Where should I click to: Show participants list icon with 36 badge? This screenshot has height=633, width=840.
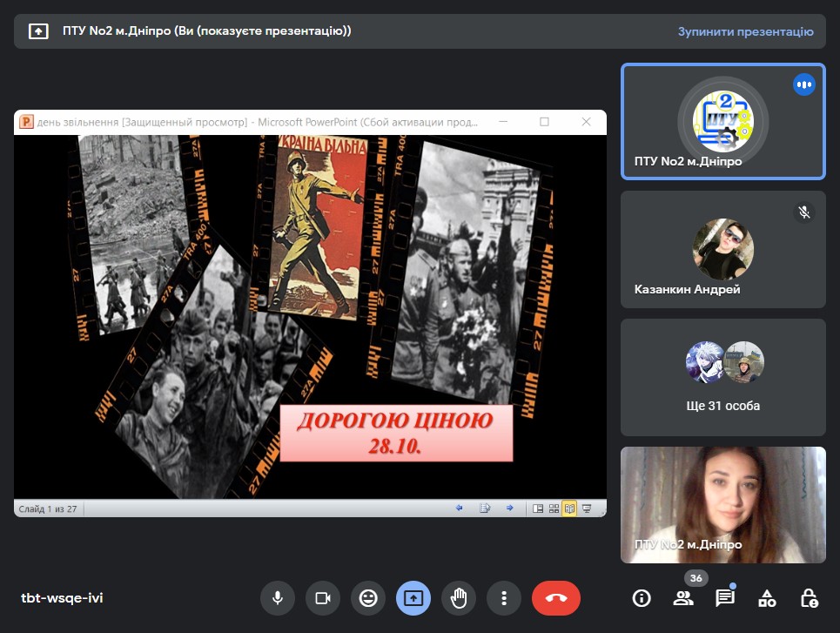[683, 598]
